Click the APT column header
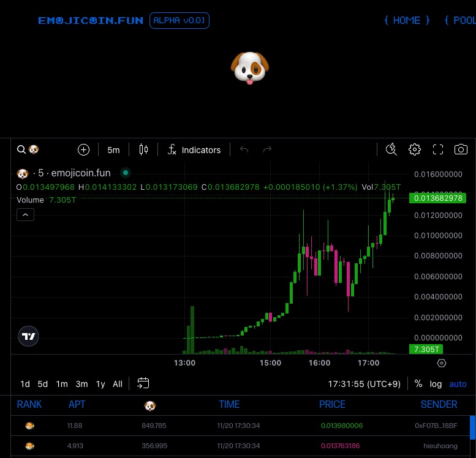 pyautogui.click(x=77, y=404)
